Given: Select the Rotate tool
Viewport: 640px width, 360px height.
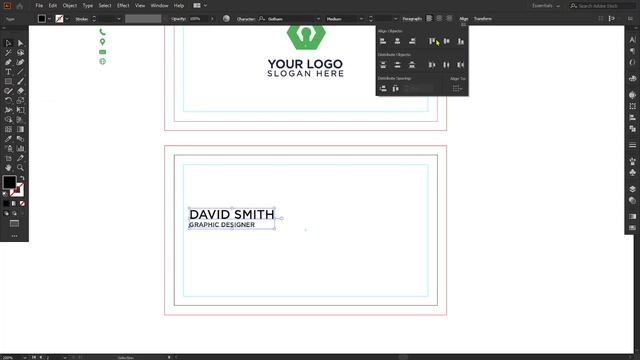Looking at the screenshot, I should click(8, 100).
